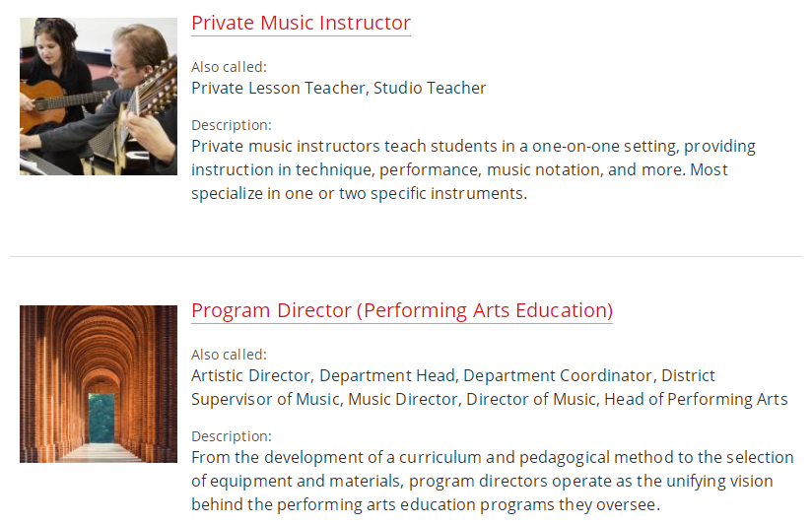812x524 pixels.
Task: Click the guitar lesson thumbnail photo
Action: coord(99,97)
